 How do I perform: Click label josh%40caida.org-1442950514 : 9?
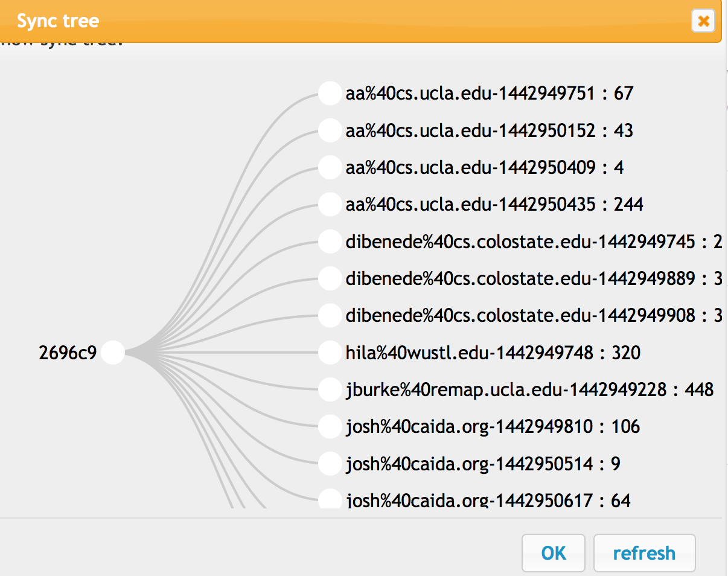pos(483,464)
